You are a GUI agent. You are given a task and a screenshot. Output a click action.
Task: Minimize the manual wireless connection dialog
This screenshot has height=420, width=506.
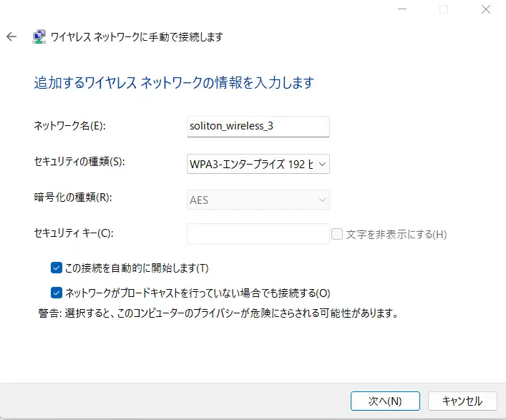click(x=402, y=9)
